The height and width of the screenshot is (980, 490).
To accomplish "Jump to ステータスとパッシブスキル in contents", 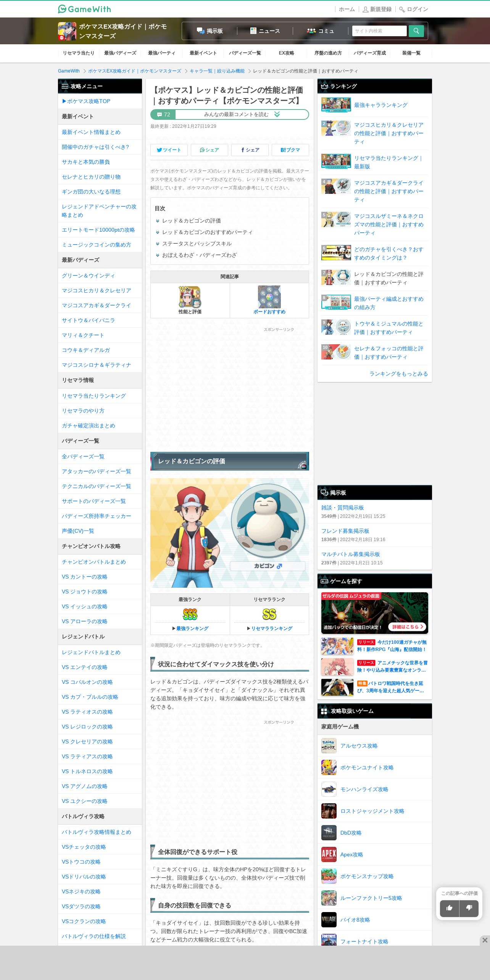I will click(x=197, y=243).
